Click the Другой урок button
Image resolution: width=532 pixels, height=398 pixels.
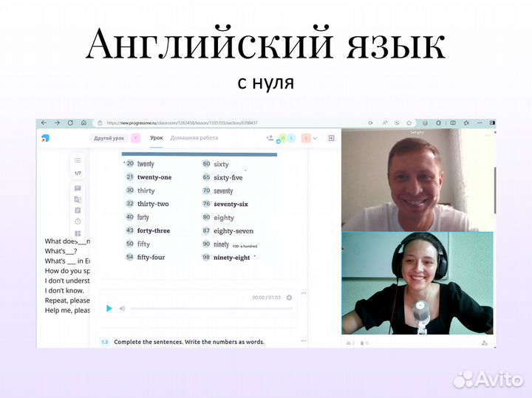109,138
